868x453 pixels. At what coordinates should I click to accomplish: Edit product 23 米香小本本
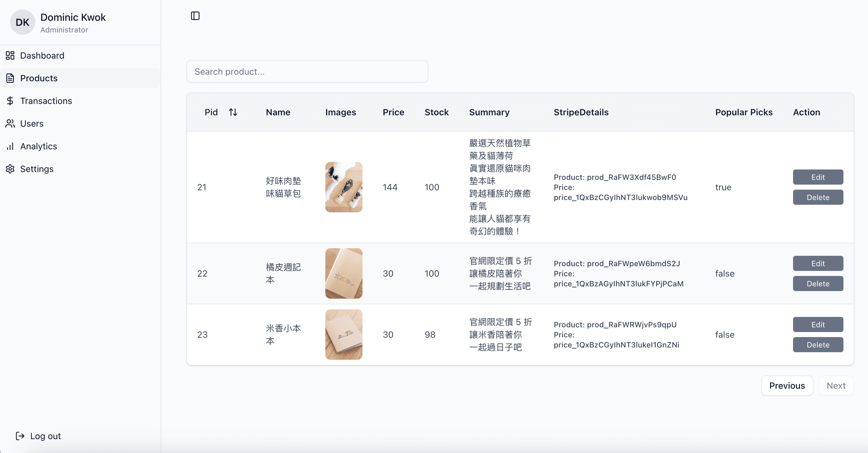(x=818, y=324)
